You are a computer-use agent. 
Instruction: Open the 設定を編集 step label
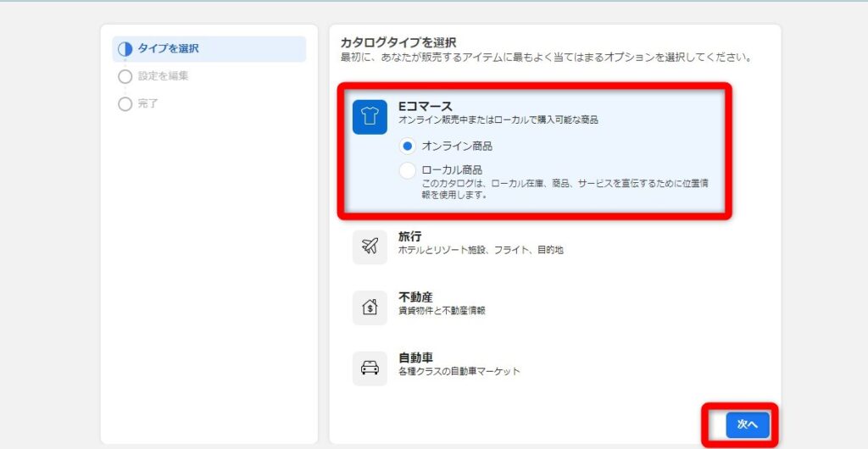click(164, 76)
